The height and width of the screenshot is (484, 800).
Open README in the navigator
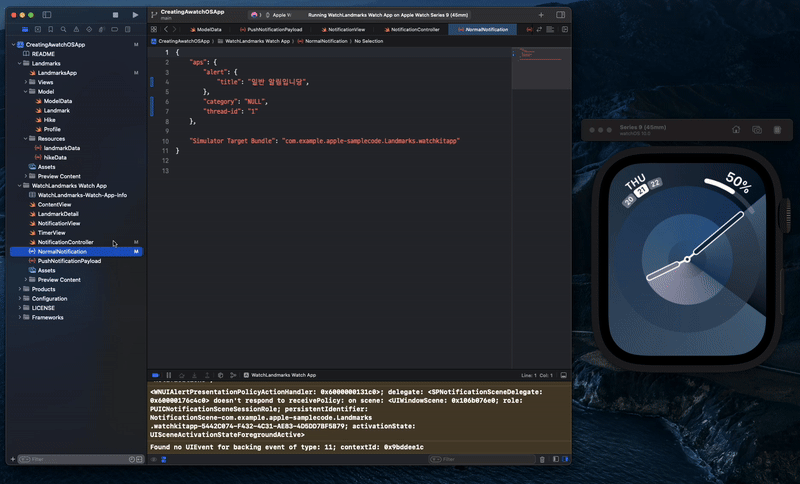[39, 54]
